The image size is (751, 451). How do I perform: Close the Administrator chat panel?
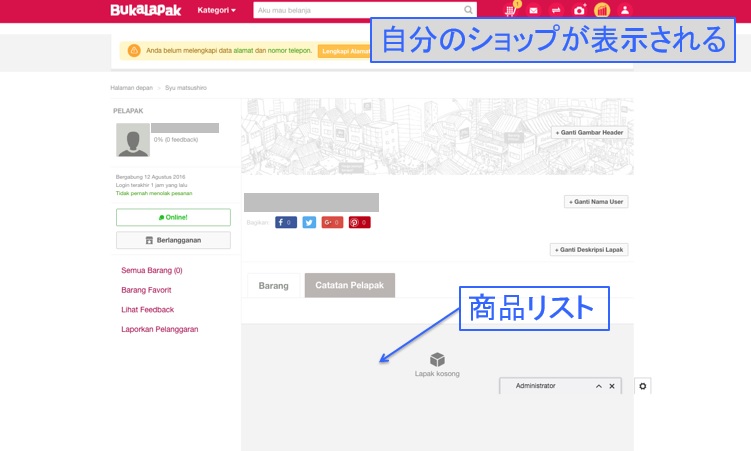612,386
